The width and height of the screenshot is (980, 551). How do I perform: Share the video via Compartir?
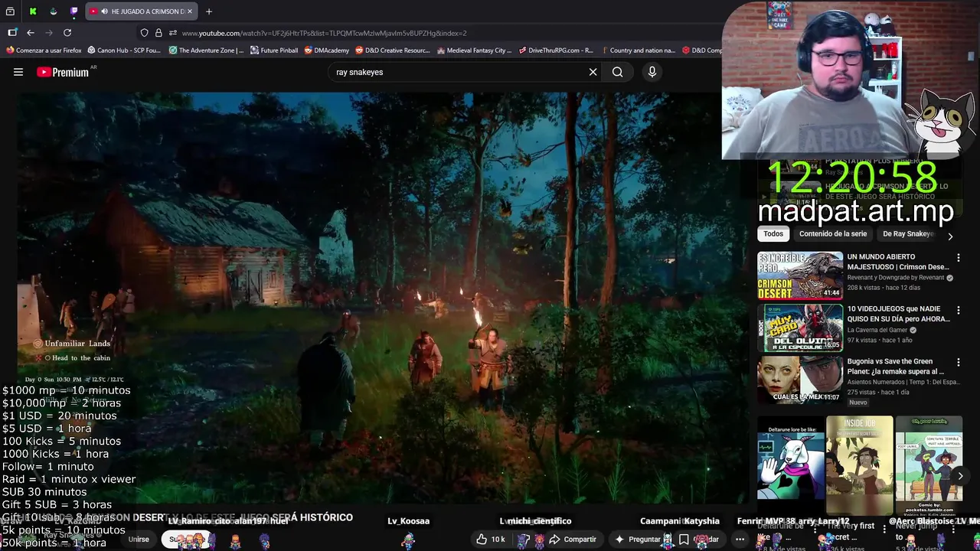coord(573,540)
